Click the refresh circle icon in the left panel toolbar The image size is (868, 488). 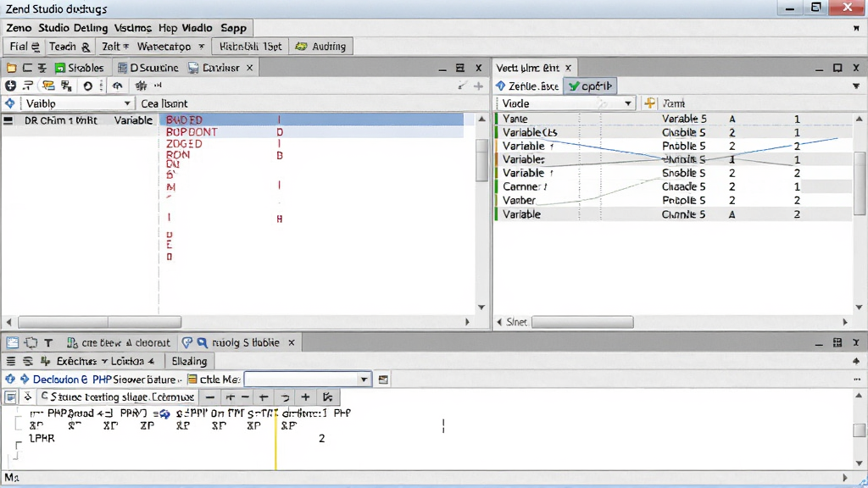[x=87, y=86]
